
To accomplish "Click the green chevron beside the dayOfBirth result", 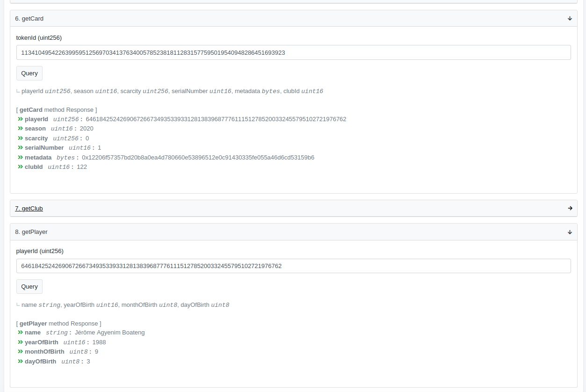I will [x=21, y=362].
